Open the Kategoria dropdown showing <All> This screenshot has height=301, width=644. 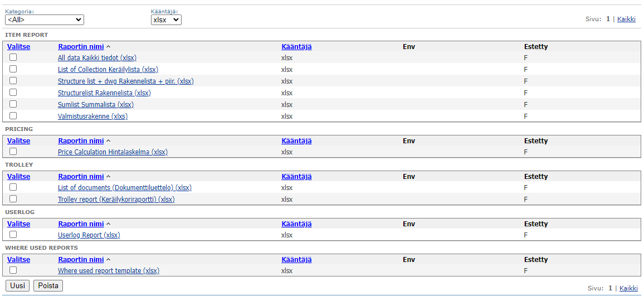[x=44, y=20]
